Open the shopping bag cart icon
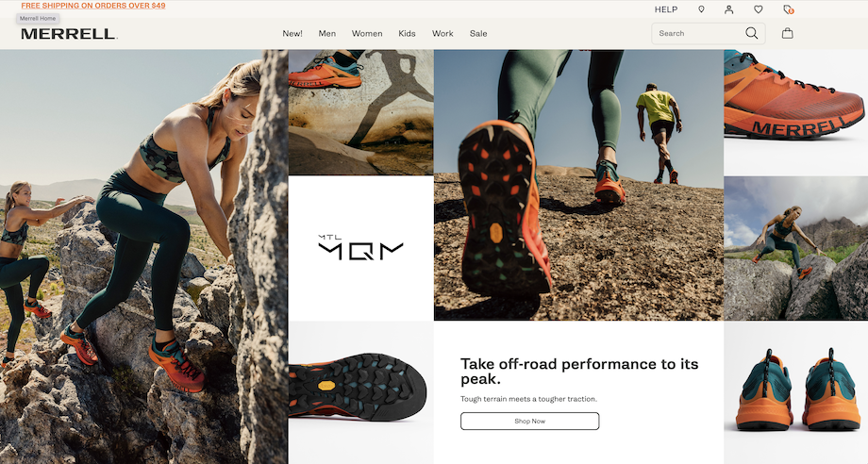Screen dimensions: 868x464 (787, 33)
